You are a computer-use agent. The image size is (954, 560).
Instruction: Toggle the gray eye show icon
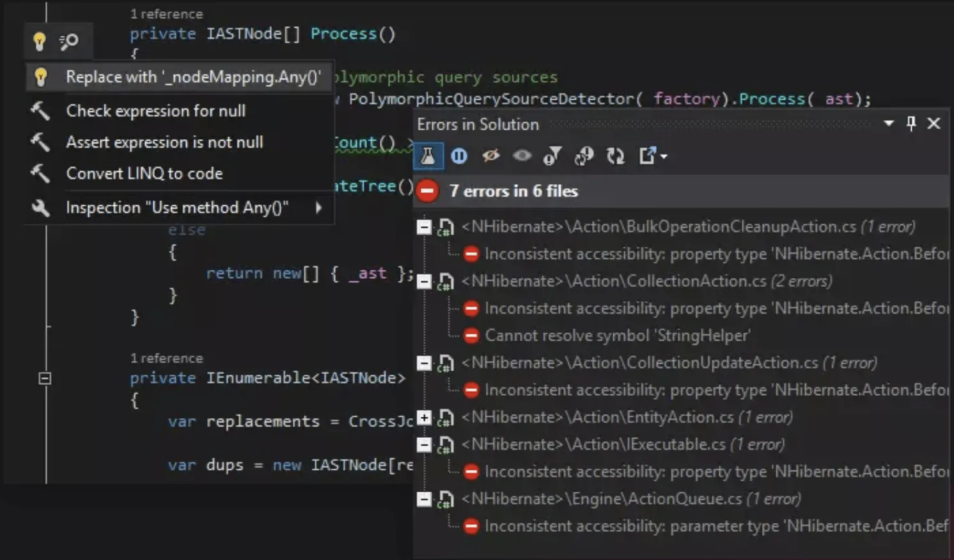click(x=522, y=155)
